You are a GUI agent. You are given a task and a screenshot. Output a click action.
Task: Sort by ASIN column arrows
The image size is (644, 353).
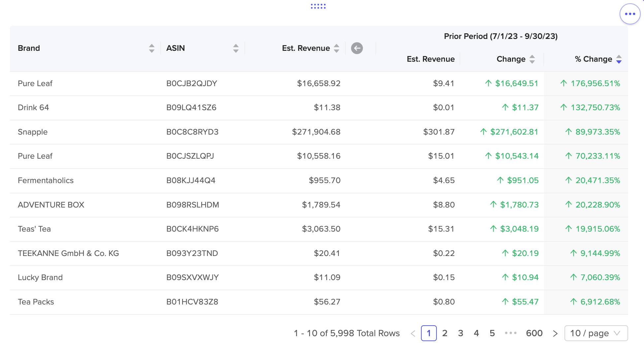(236, 48)
